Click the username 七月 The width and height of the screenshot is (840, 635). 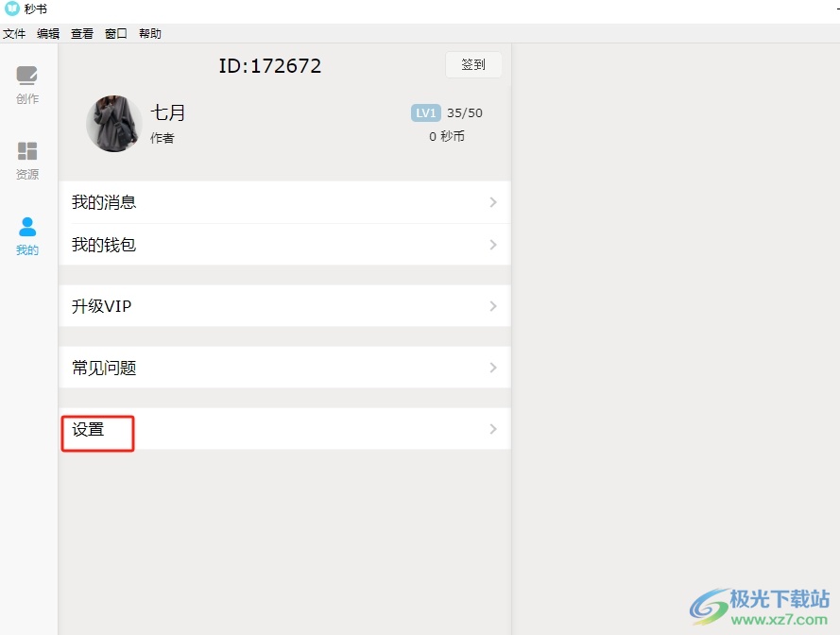167,112
